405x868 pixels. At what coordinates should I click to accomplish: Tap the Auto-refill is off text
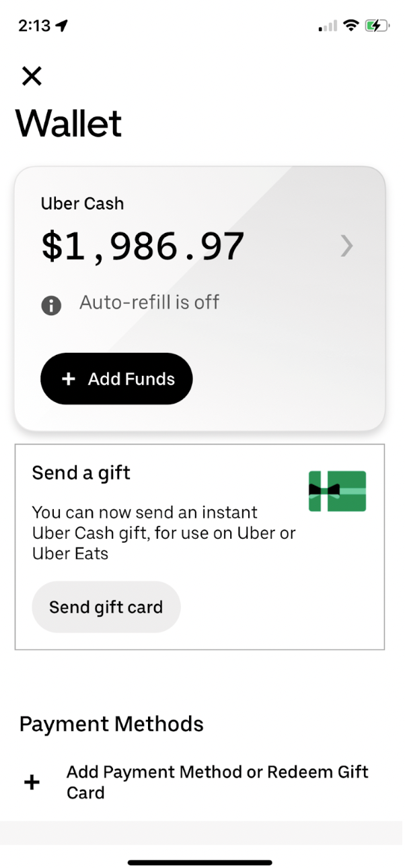click(149, 302)
